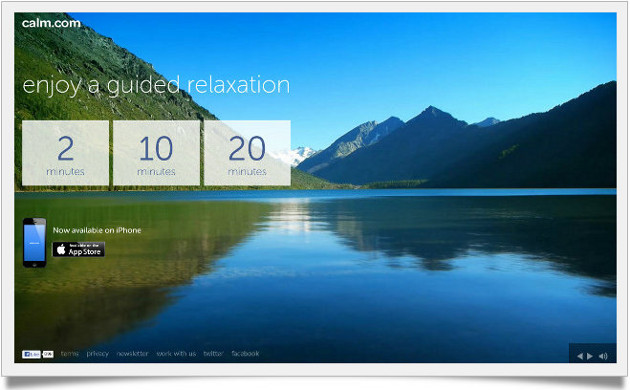The width and height of the screenshot is (630, 390).
Task: Hit the Facebook Like button
Action: click(x=31, y=354)
